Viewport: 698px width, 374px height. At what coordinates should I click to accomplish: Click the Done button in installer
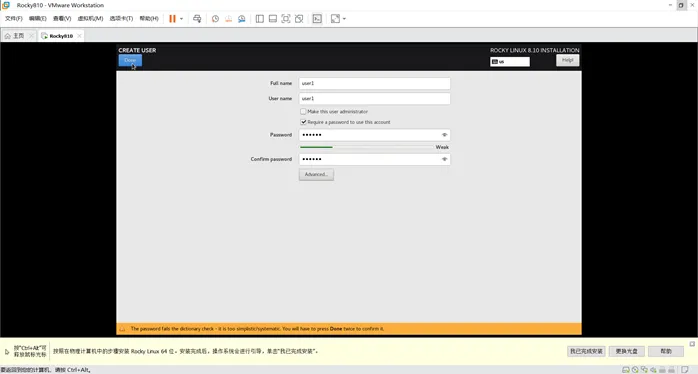[x=130, y=60]
